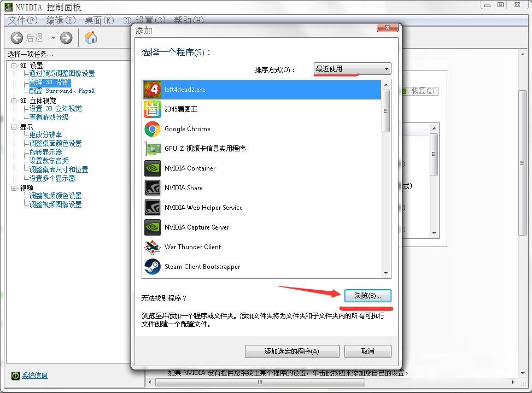Click the Google Chrome icon in list
Screen dimensions: 532x393
(152, 129)
